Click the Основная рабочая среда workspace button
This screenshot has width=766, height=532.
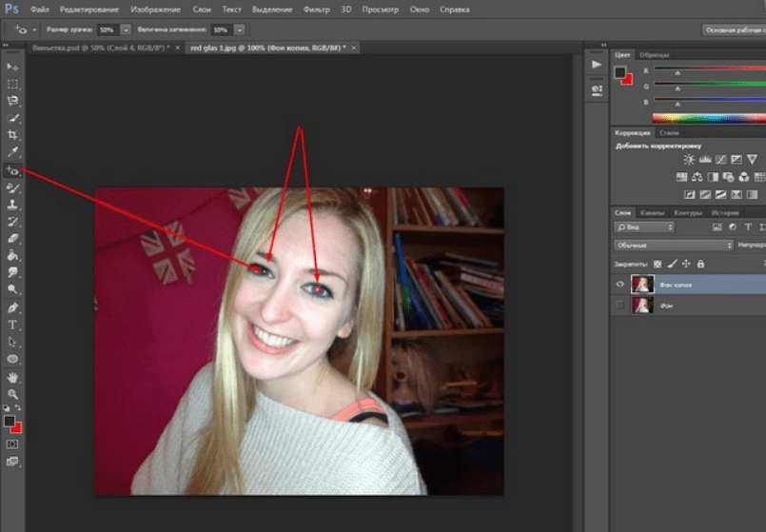click(x=733, y=30)
